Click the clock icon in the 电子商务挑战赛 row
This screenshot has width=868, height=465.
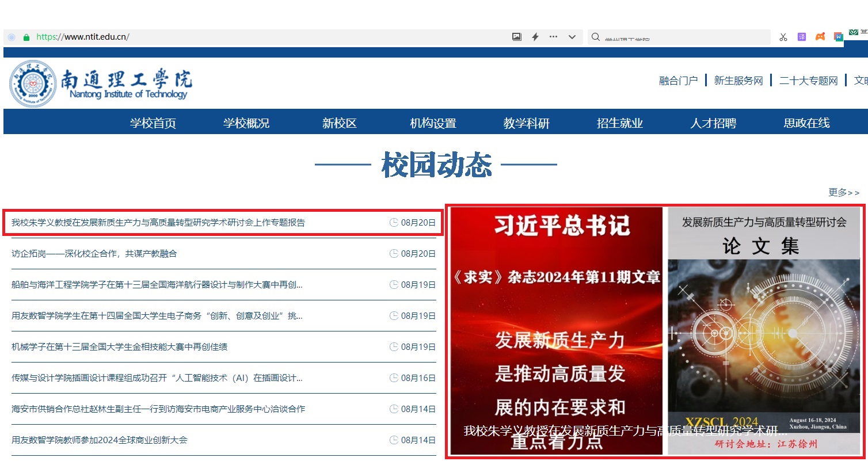pyautogui.click(x=394, y=316)
